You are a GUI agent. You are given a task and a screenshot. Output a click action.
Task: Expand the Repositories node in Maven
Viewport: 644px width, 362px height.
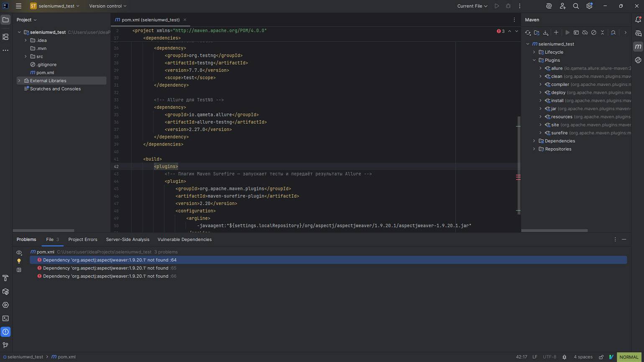534,149
